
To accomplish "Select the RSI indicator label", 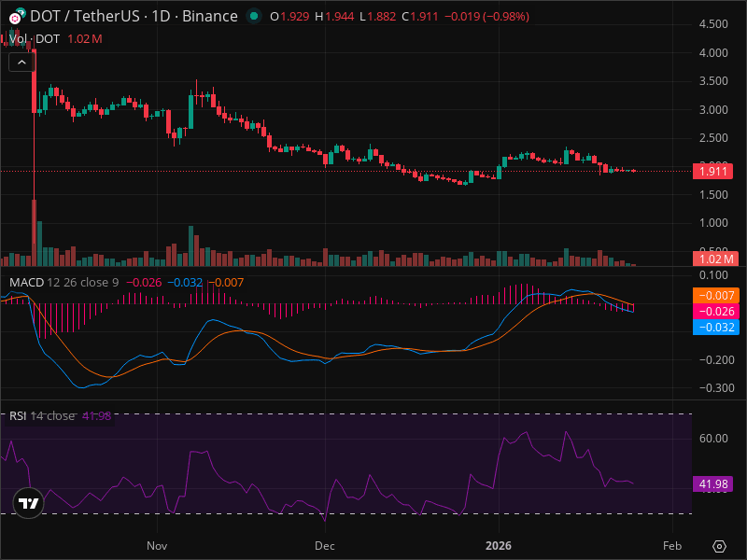I will point(19,416).
